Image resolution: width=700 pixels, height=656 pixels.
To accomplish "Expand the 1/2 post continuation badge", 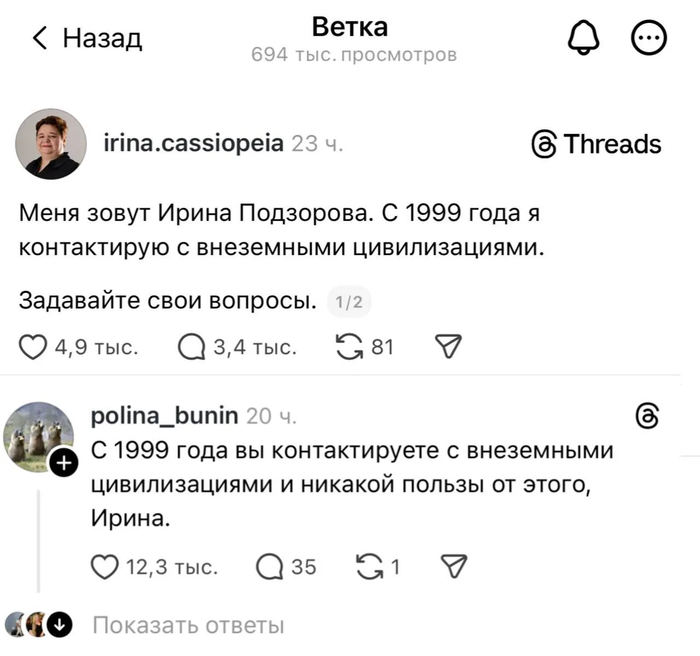I will pyautogui.click(x=350, y=300).
